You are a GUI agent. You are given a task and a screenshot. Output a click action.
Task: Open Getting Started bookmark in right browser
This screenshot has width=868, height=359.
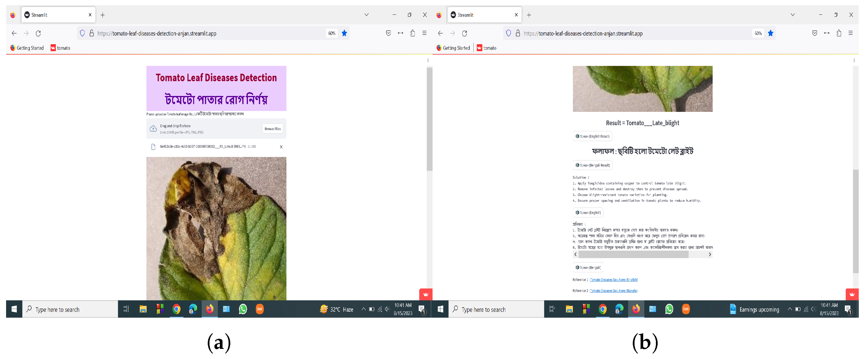click(x=453, y=48)
